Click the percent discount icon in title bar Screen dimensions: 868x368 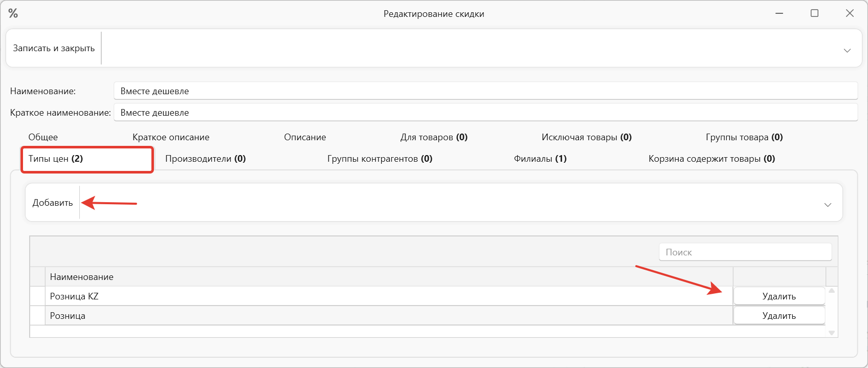[x=13, y=13]
